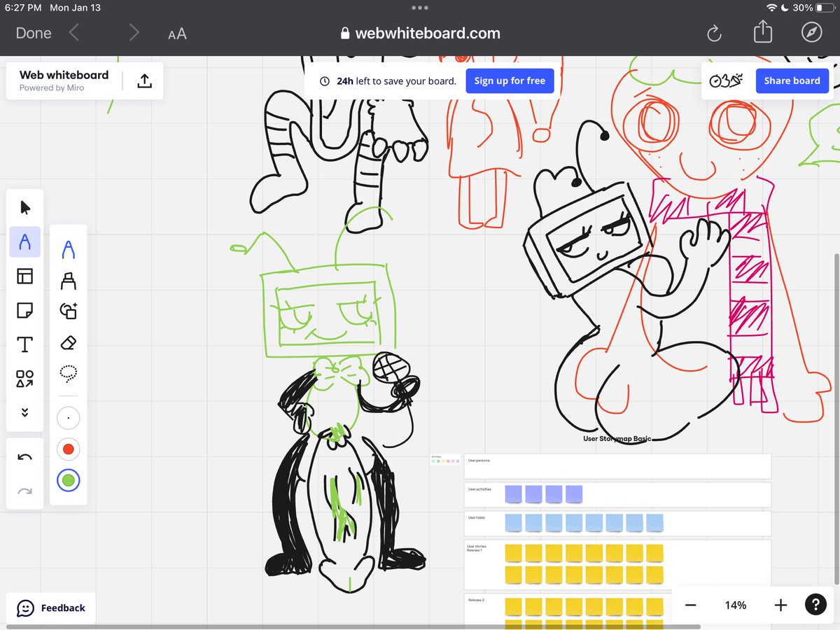Select first blue User tasks note

pos(514,523)
